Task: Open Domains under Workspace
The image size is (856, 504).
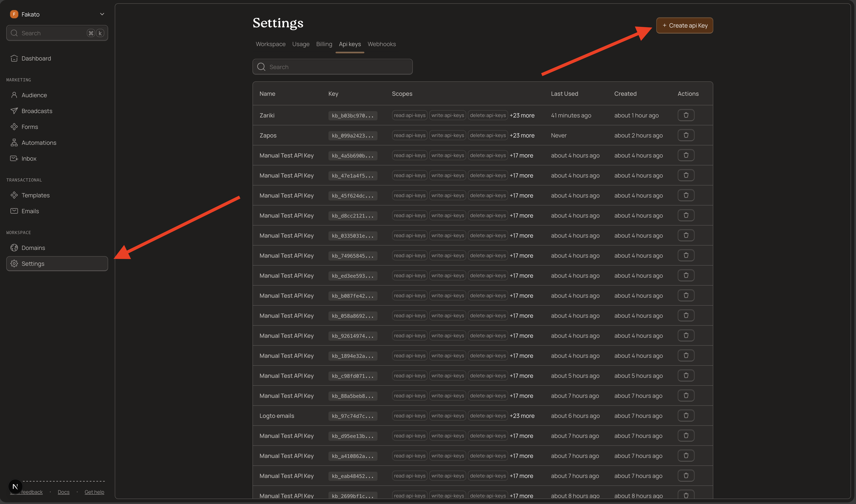Action: 33,248
